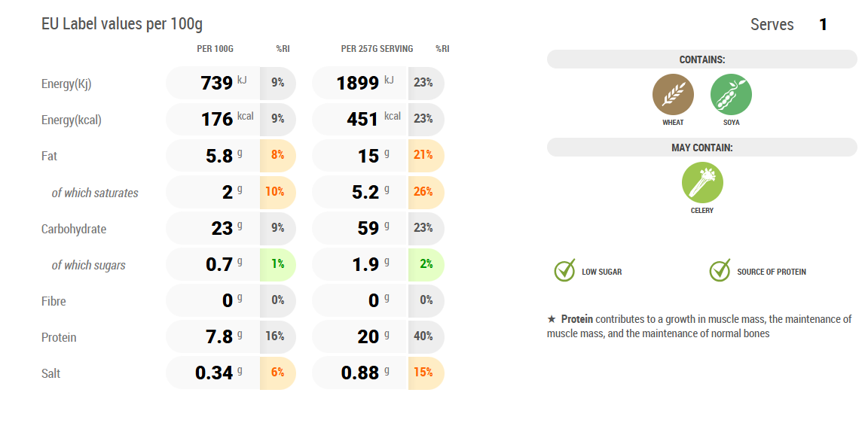Click the Per 100g column header
Viewport: 868px width, 423px height.
215,49
